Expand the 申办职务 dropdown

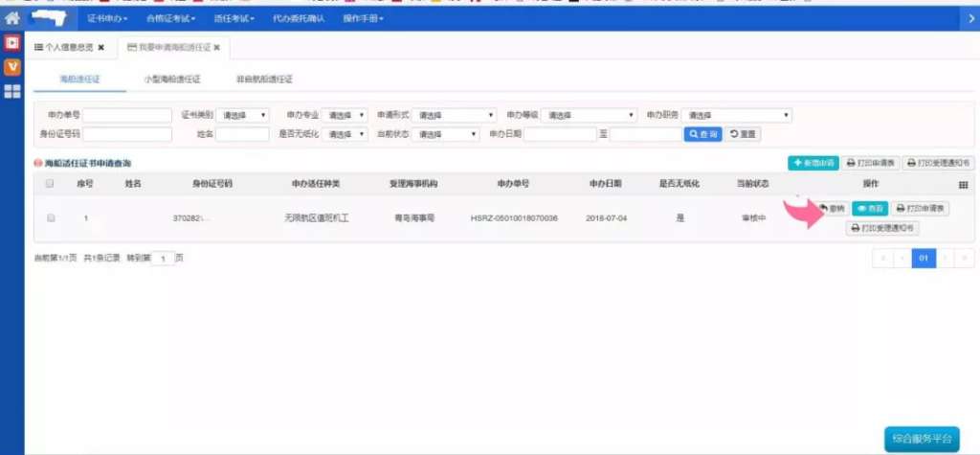pos(736,115)
